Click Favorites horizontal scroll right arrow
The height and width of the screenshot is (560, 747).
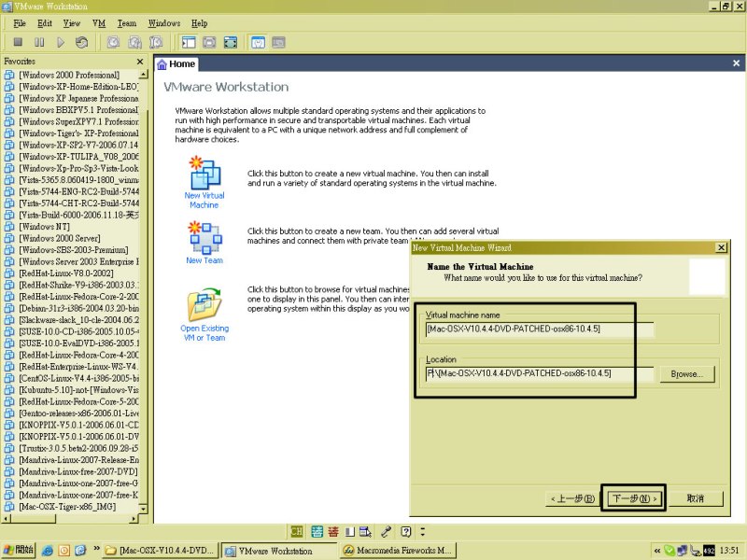pos(134,519)
